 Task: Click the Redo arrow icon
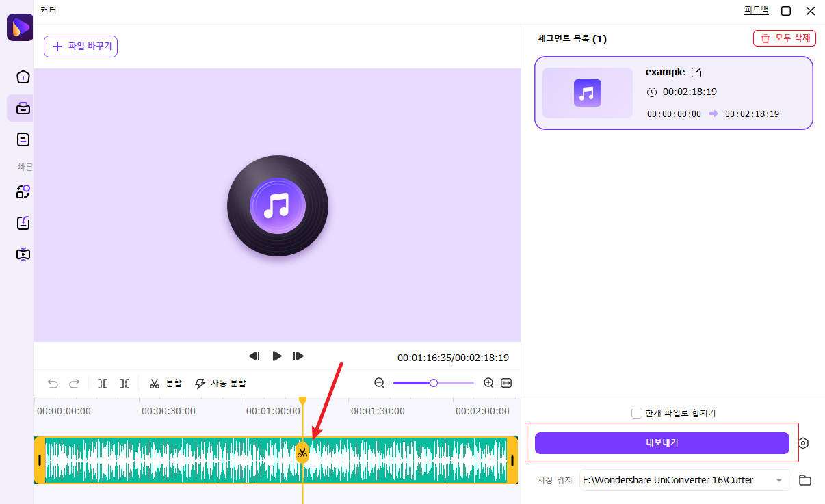pos(75,384)
